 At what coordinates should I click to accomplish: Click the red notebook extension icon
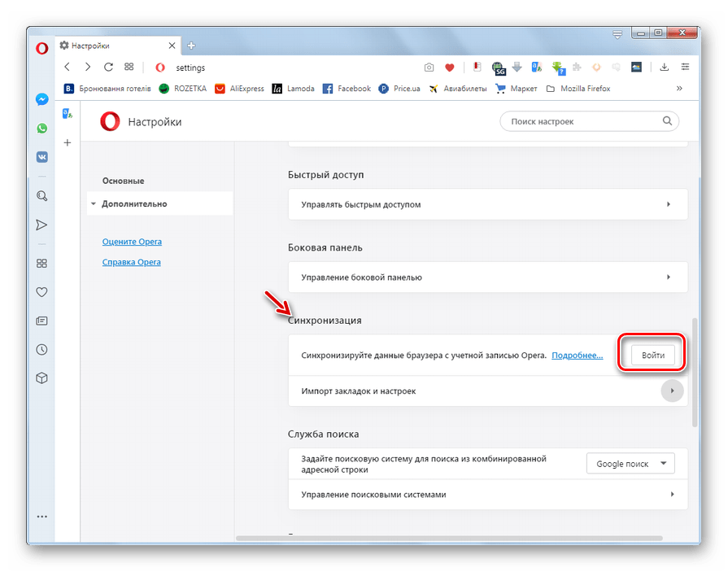click(477, 68)
